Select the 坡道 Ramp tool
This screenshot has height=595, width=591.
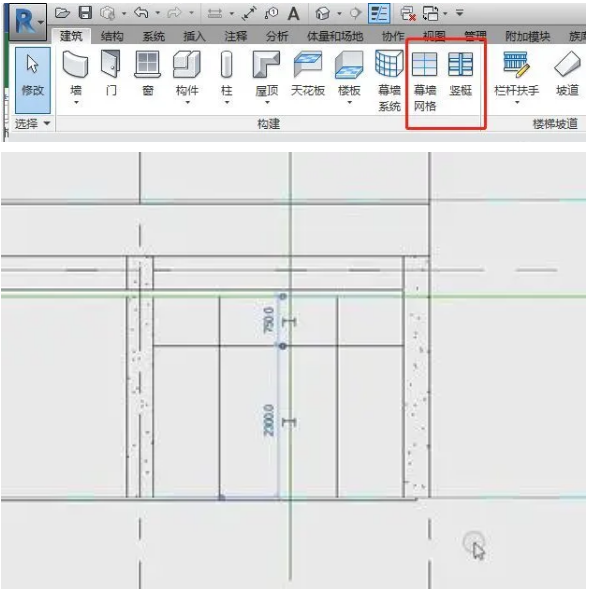click(x=567, y=74)
